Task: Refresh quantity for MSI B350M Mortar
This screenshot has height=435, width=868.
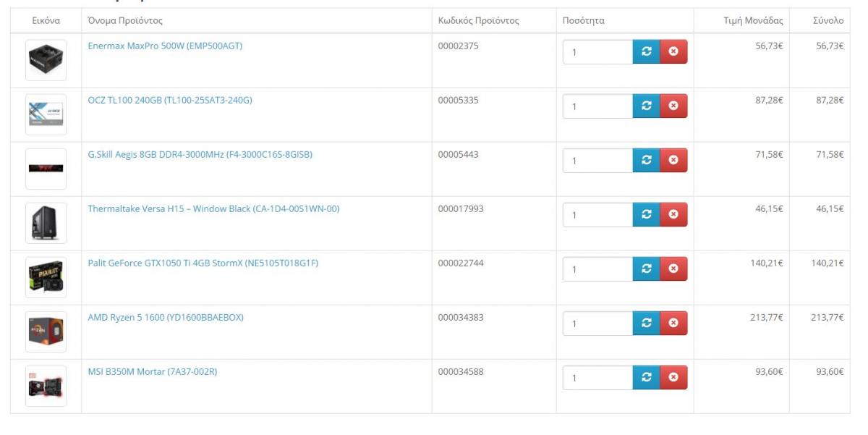Action: coord(647,377)
